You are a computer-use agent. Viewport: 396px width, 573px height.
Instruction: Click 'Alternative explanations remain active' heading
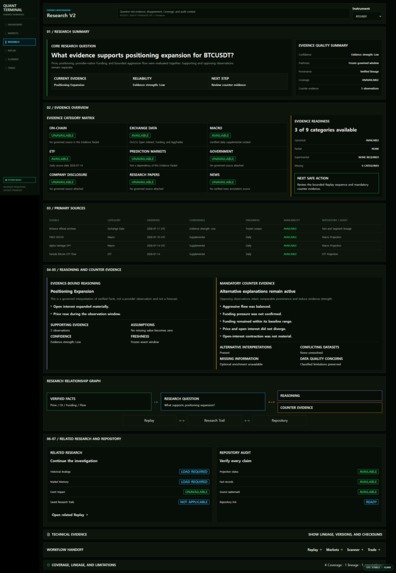click(x=258, y=291)
